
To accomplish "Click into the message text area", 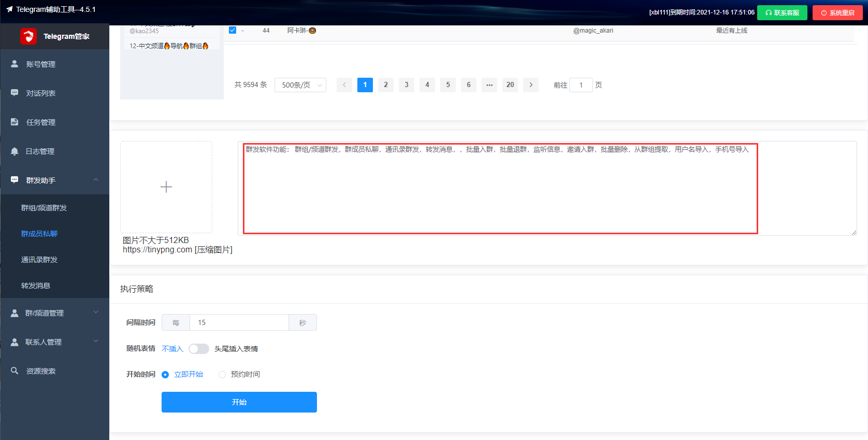I will coord(547,188).
